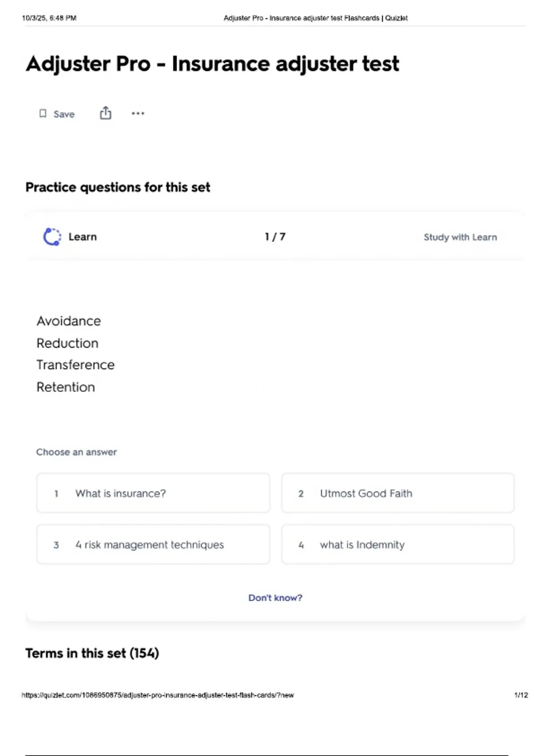This screenshot has height=756, width=534.
Task: Click the Retention term in the question
Action: (x=65, y=387)
